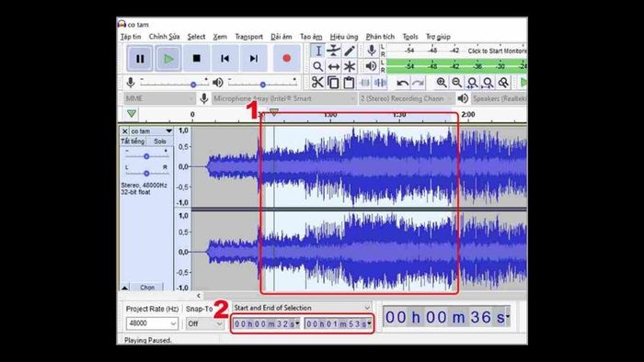The width and height of the screenshot is (644, 362).
Task: Open the Project Rate 48000 dropdown
Action: (x=152, y=323)
